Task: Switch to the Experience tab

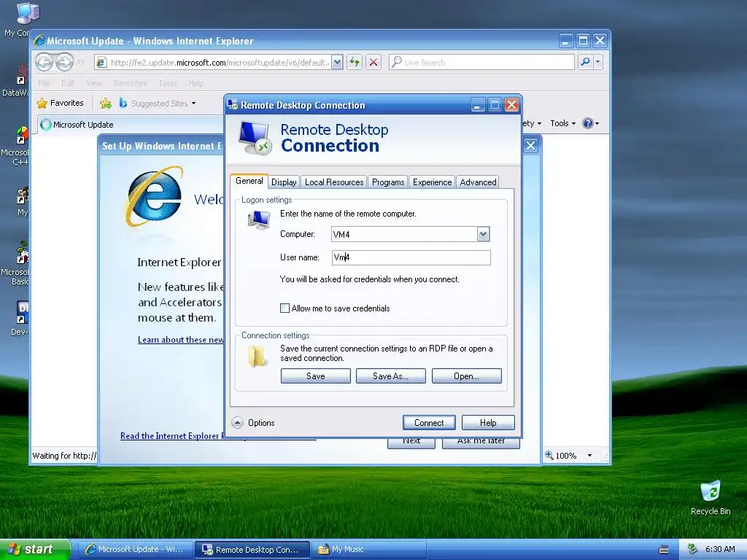Action: 432,182
